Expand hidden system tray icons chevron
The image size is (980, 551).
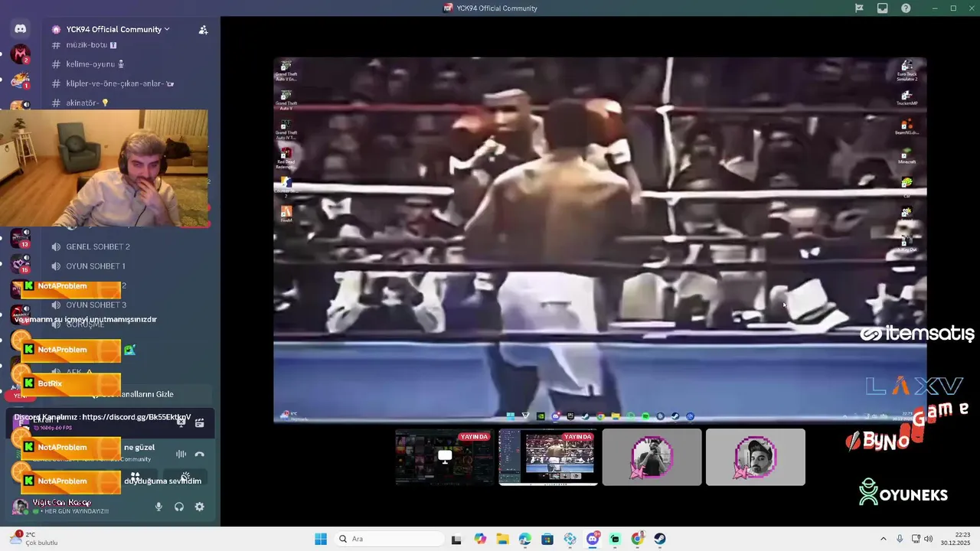[883, 539]
